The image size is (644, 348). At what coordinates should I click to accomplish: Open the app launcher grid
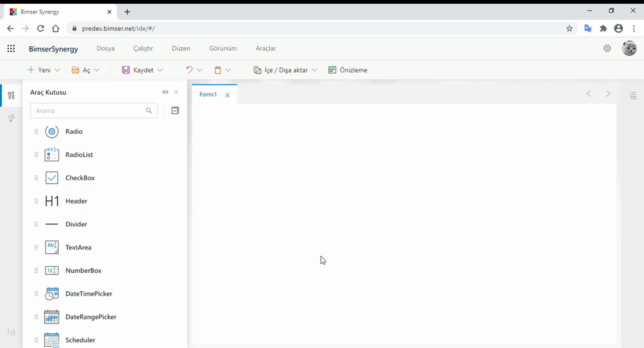tap(11, 48)
